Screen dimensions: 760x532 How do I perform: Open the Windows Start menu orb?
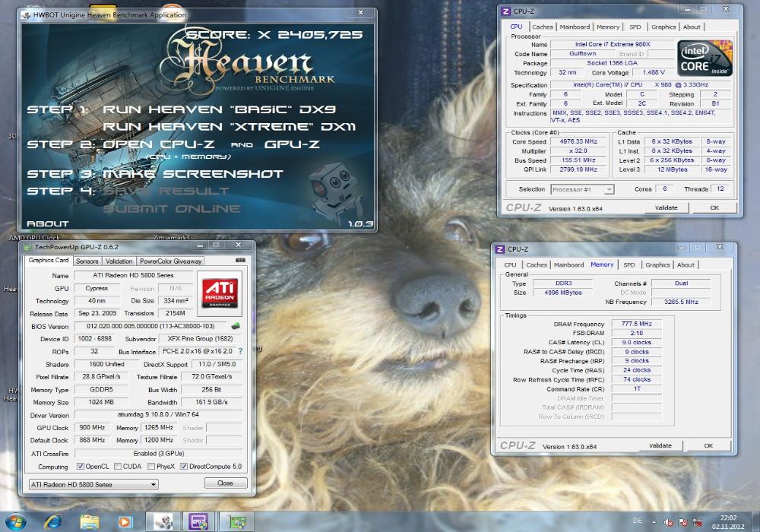[x=15, y=522]
